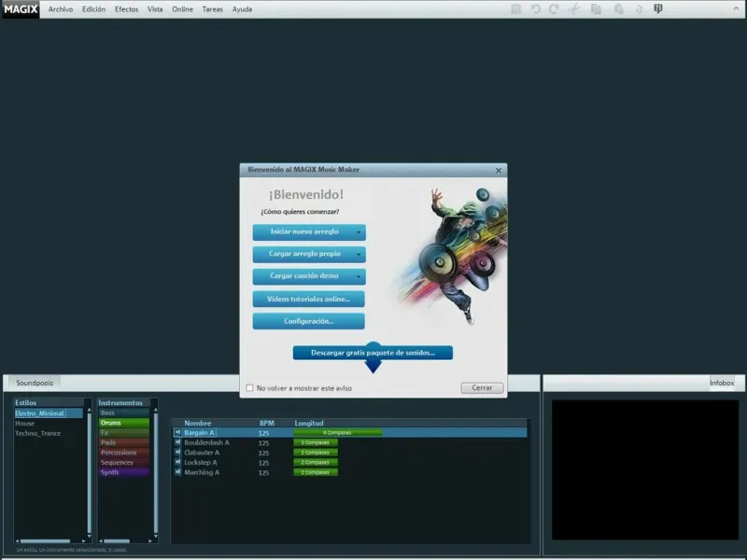Click Iniciar nuevo arreglo button
This screenshot has height=560, width=747.
[309, 232]
